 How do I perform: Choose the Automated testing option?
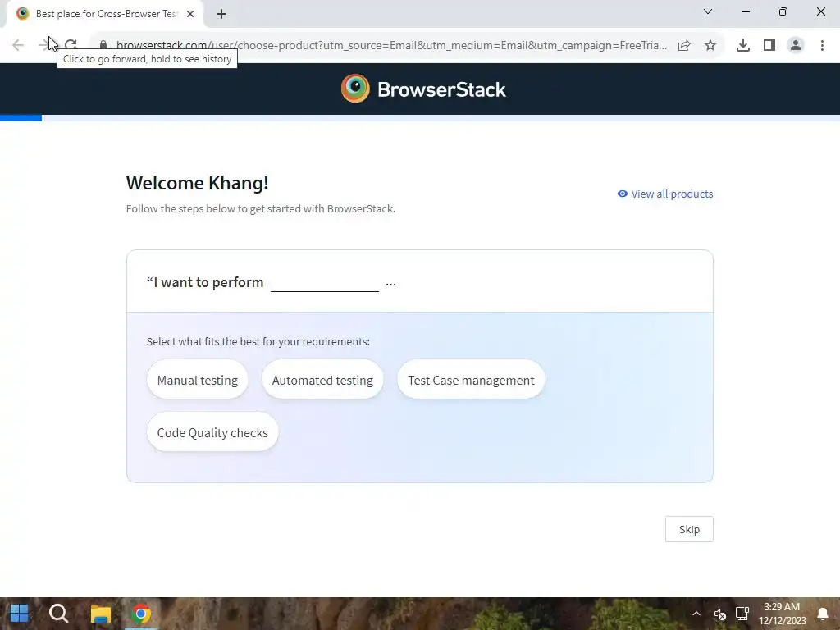coord(322,380)
